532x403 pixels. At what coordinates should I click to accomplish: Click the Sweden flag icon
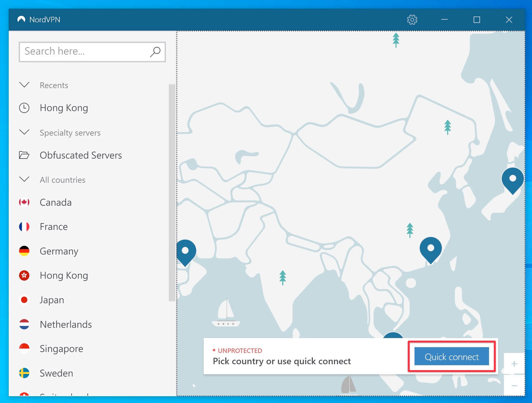(x=24, y=373)
